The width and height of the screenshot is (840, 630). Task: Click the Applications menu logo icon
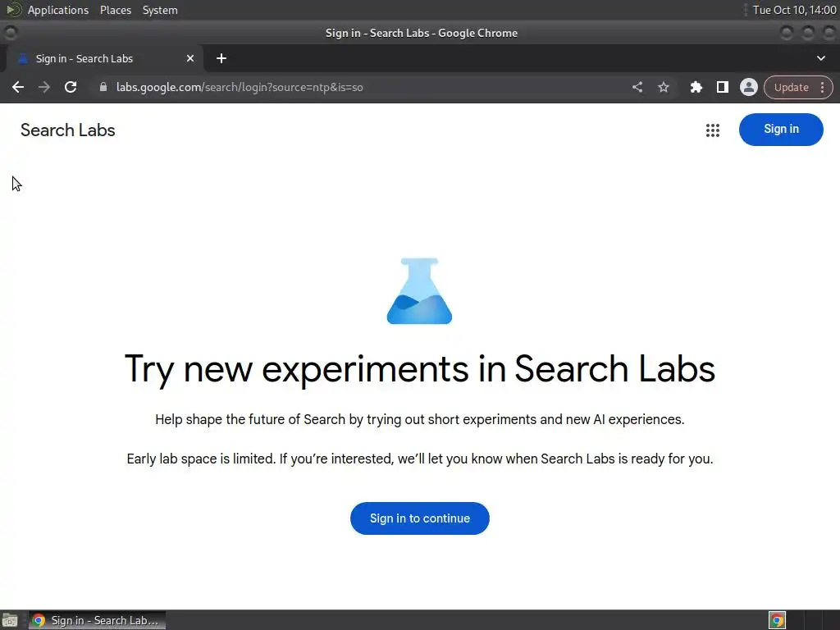click(14, 10)
